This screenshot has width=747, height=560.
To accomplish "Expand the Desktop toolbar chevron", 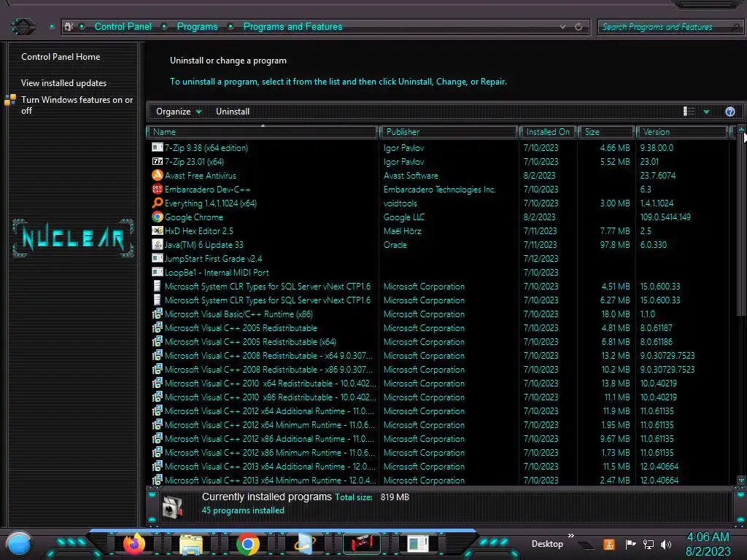I will [x=570, y=536].
